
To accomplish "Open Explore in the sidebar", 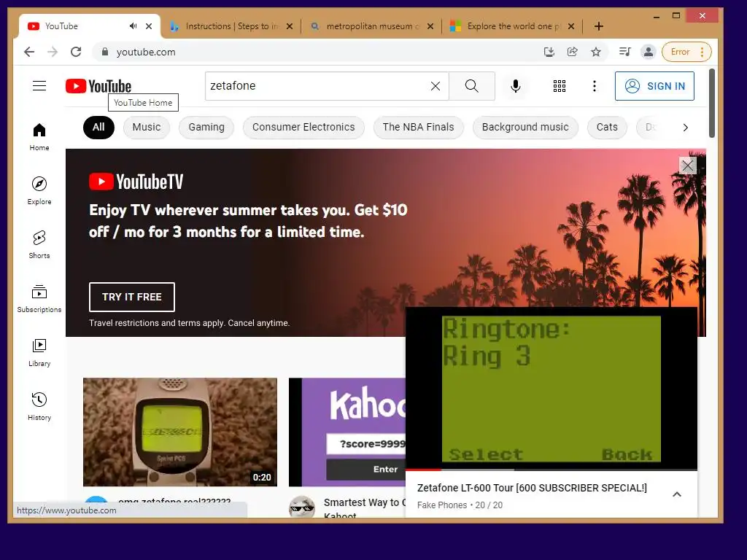I will tap(39, 190).
